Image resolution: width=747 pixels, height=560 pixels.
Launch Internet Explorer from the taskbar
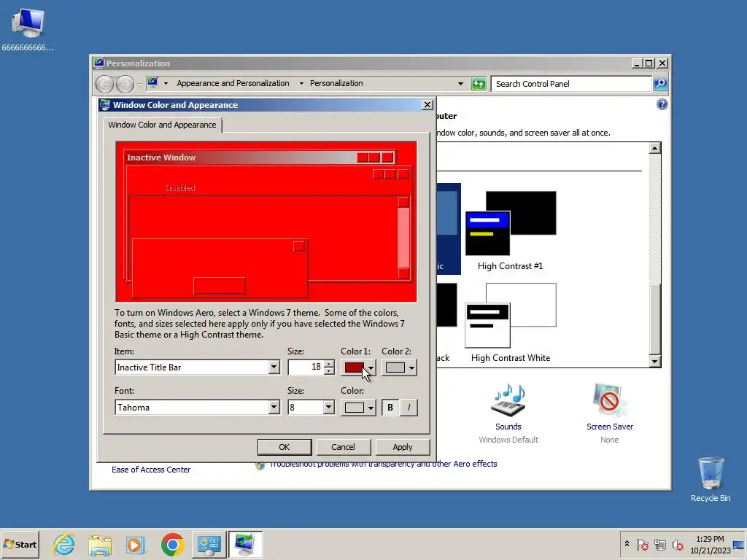click(x=64, y=544)
